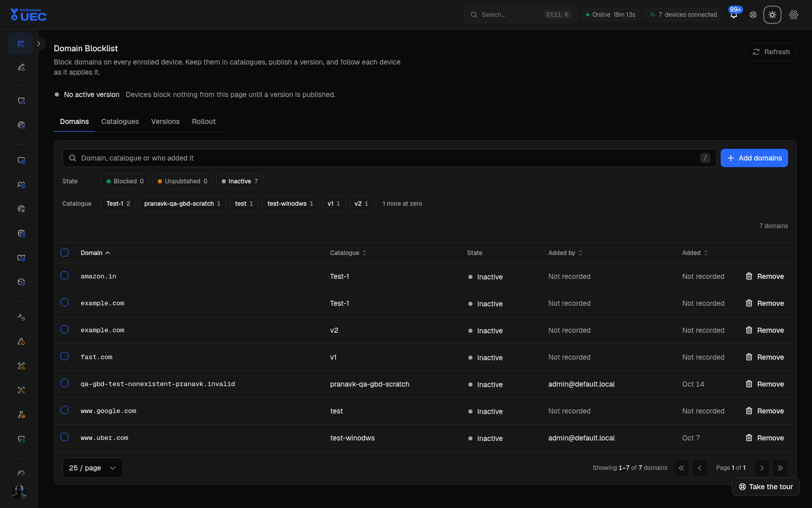The width and height of the screenshot is (812, 508).
Task: Open the 25 / page dropdown
Action: 93,468
